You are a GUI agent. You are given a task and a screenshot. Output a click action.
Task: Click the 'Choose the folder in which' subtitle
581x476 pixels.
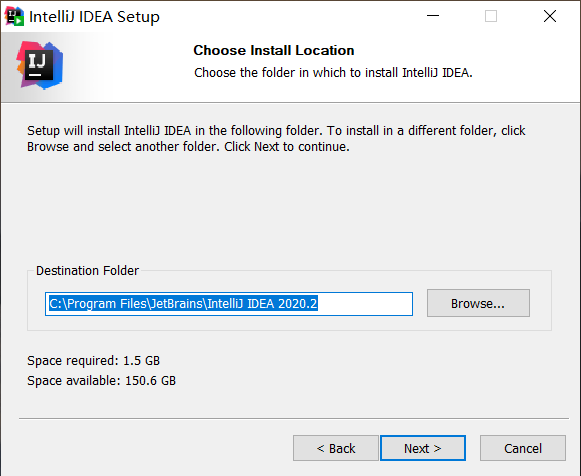click(x=333, y=73)
